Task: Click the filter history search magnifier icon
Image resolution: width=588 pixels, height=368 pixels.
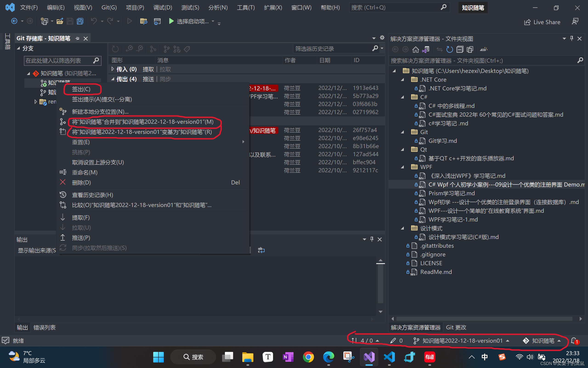Action: 375,49
